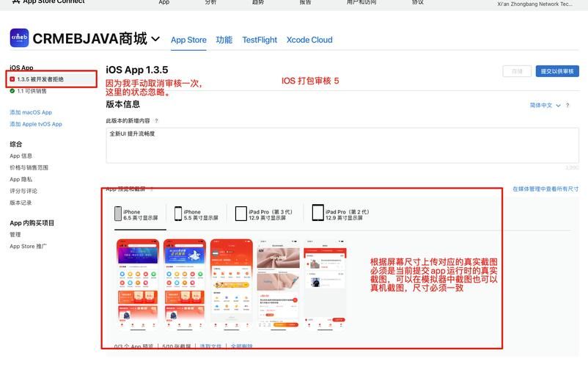Open App Store 推广 in the sidebar
Screen dimensions: 588x367
click(x=28, y=246)
